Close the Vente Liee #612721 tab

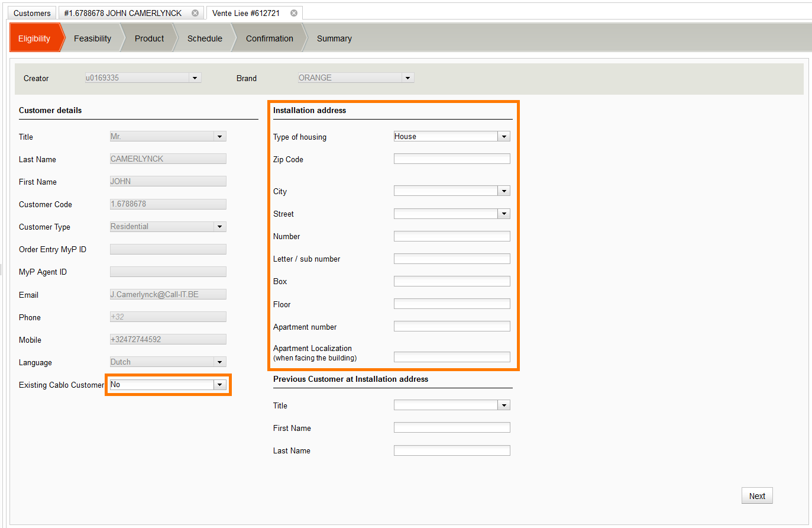[294, 13]
